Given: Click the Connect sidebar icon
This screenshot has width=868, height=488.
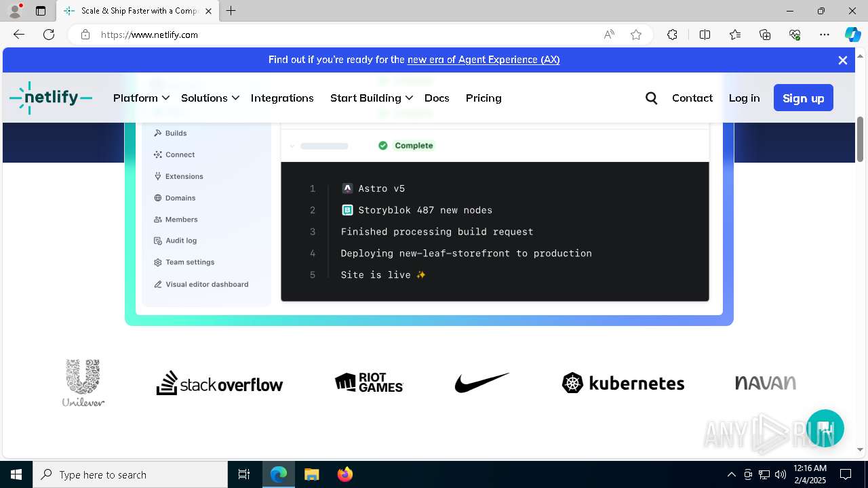Looking at the screenshot, I should (x=158, y=155).
